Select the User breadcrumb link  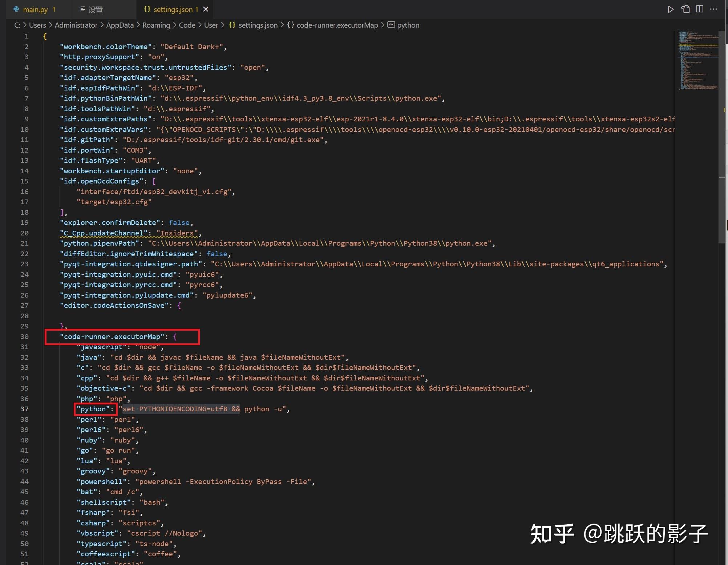pyautogui.click(x=211, y=25)
